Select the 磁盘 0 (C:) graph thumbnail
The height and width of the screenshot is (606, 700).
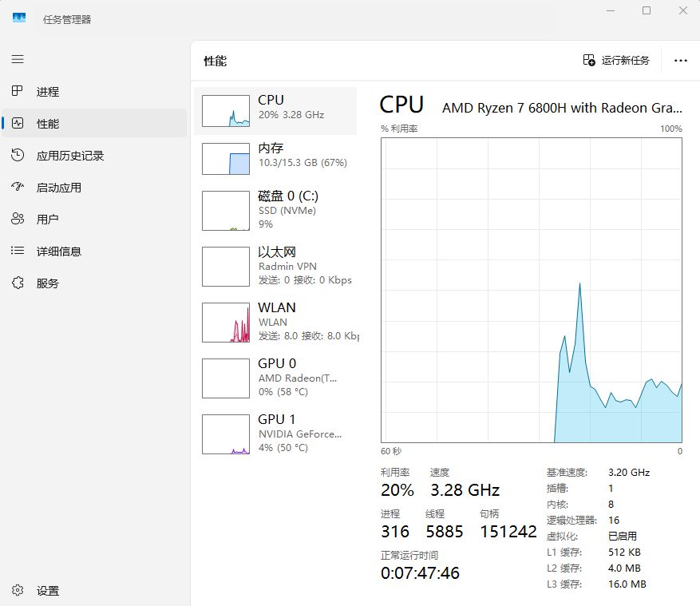click(x=226, y=211)
